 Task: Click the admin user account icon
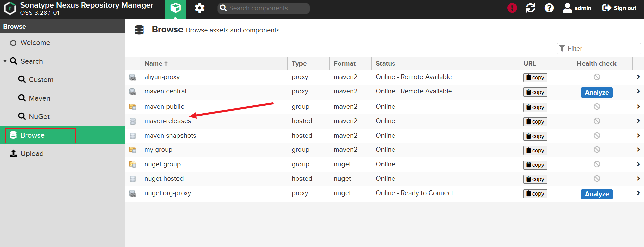[x=567, y=8]
